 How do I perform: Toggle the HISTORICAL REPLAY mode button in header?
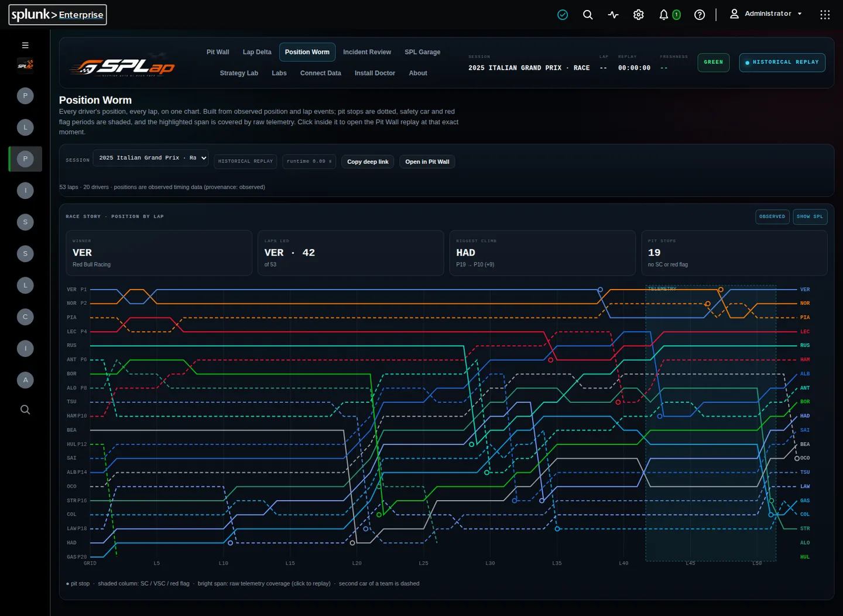pyautogui.click(x=782, y=62)
